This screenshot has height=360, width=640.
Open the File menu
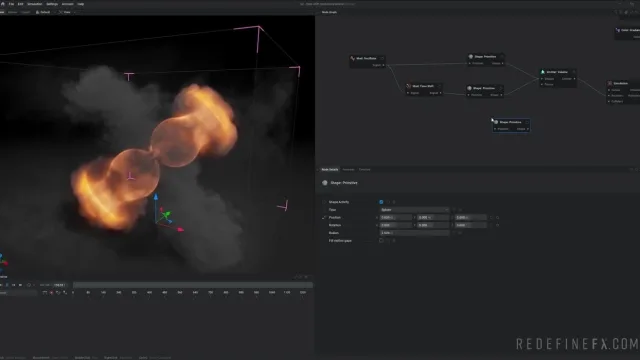pos(11,4)
